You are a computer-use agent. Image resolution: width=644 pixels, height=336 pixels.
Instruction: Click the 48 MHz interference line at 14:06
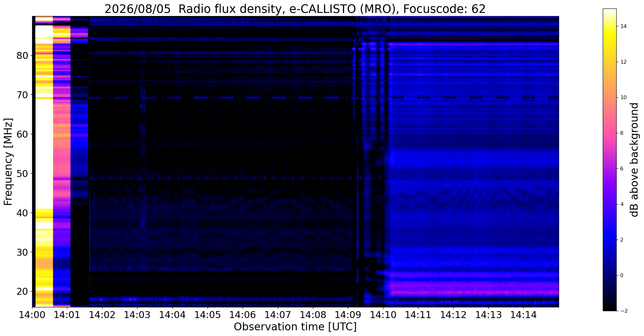pos(242,178)
